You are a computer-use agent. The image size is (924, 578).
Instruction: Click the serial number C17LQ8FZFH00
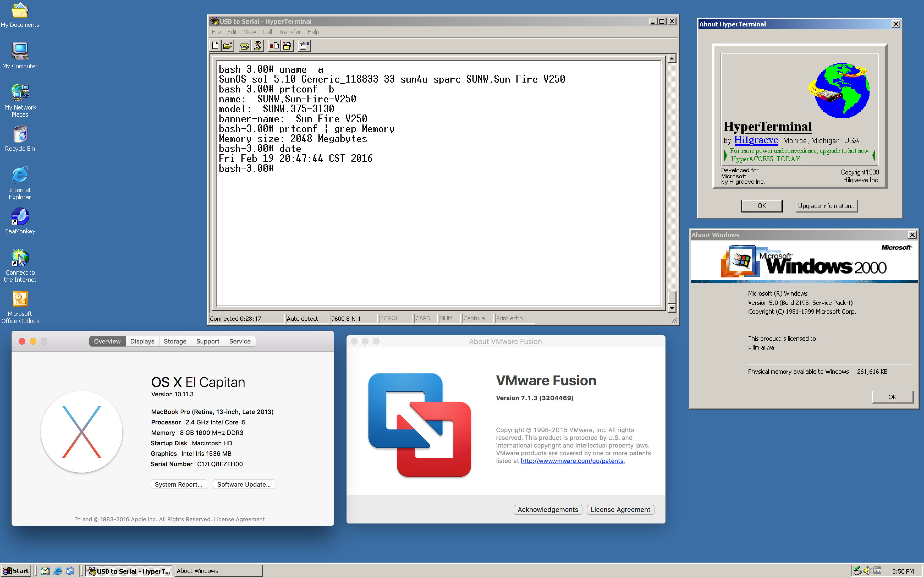[220, 464]
